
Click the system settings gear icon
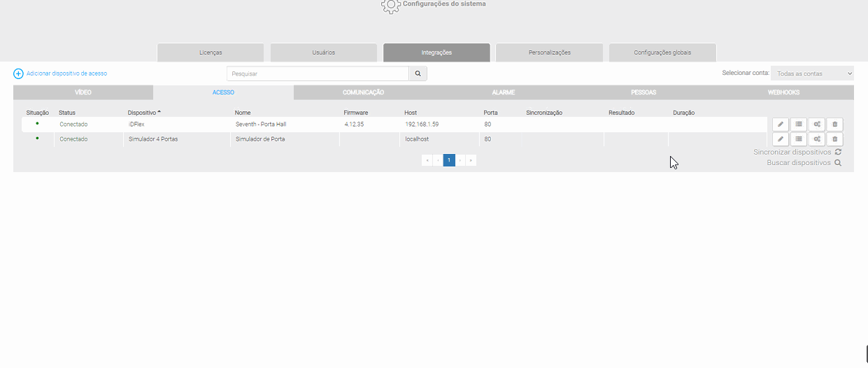click(392, 5)
